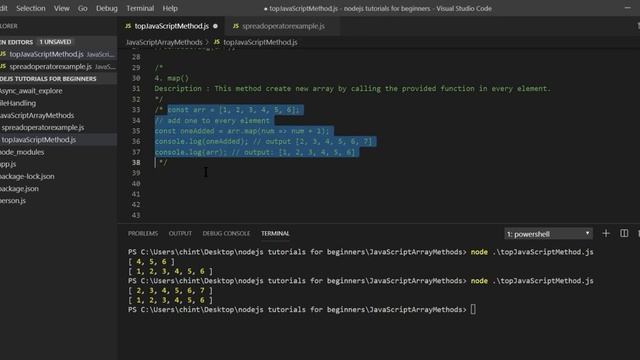Collapse the JavaScriptArrayMethods folder
This screenshot has width=640, height=360.
[58, 115]
